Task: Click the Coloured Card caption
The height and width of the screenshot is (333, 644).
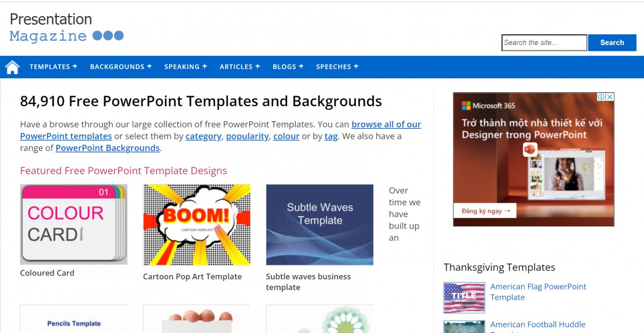Action: point(47,273)
